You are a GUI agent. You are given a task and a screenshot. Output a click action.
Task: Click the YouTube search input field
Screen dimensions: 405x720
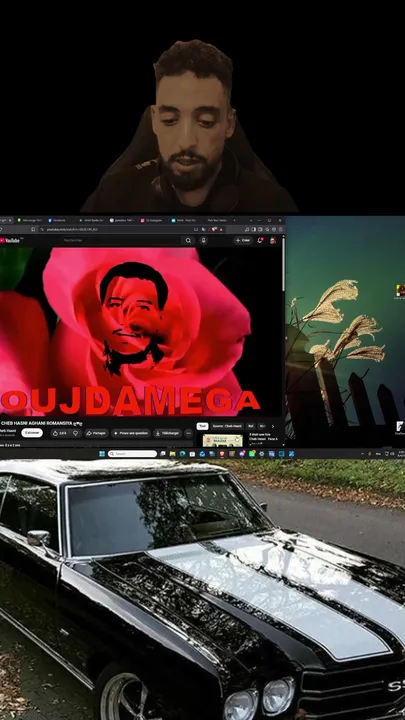[120, 241]
